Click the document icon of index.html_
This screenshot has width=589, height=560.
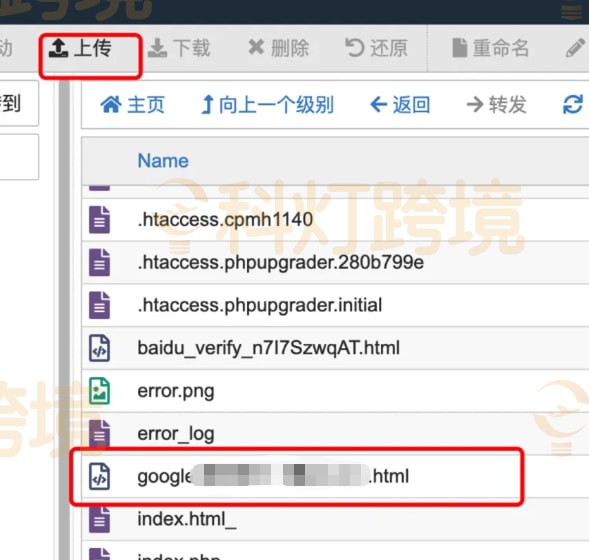[x=100, y=519]
